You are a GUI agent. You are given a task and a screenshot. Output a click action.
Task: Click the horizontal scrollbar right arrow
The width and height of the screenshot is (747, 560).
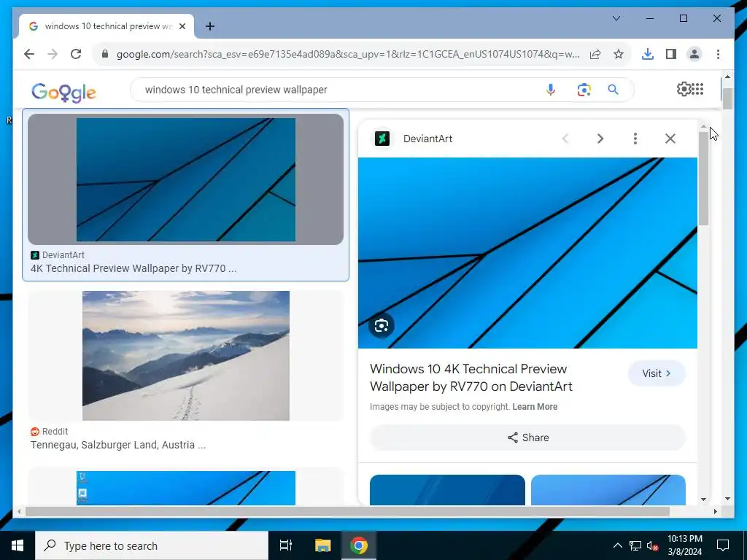coord(715,511)
